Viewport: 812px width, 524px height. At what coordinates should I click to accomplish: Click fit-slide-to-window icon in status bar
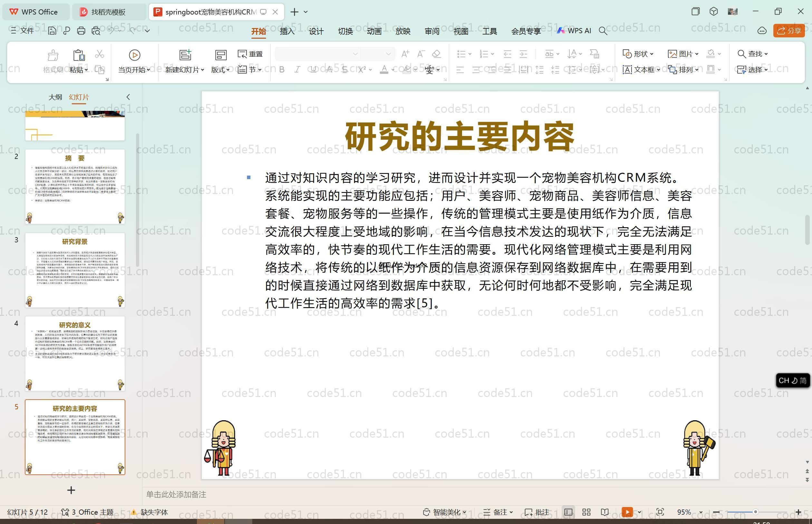(660, 512)
